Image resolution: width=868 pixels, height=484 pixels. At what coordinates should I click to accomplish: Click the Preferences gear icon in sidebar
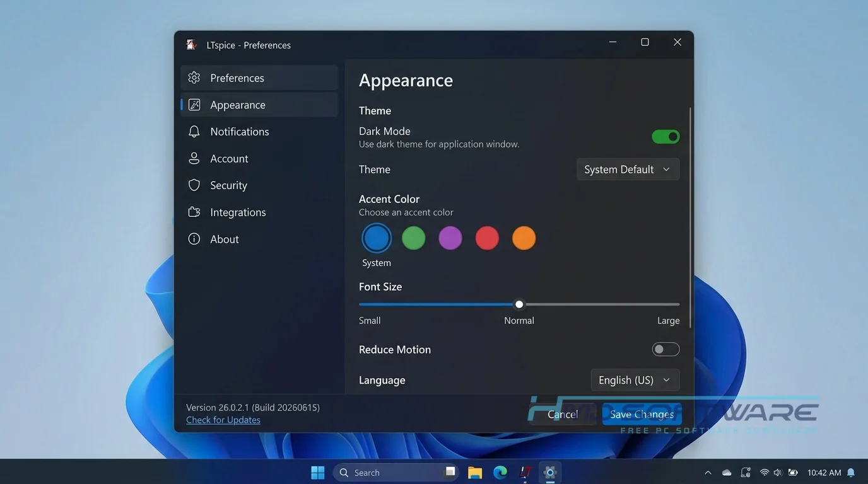pyautogui.click(x=194, y=78)
